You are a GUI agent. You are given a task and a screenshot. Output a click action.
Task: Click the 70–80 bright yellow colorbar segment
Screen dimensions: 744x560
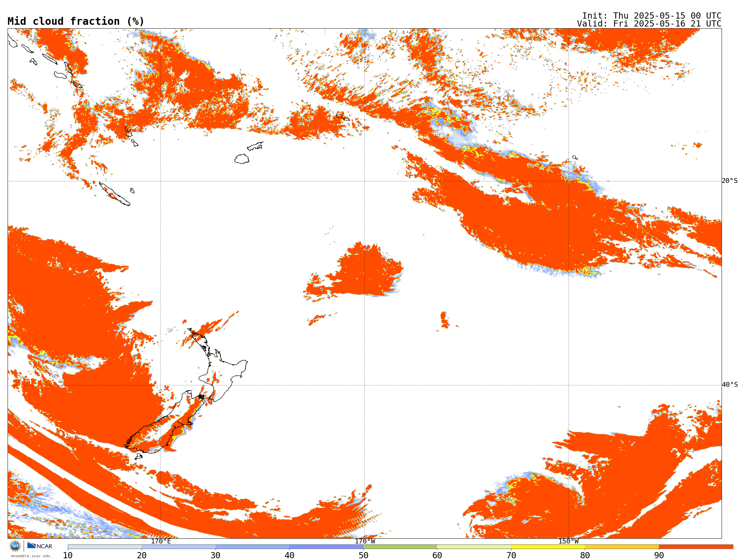(548, 547)
